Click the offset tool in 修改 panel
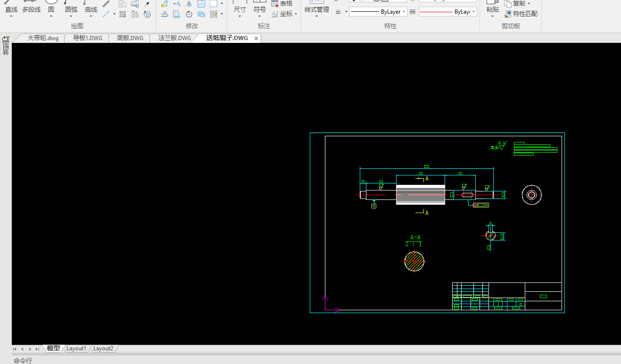The height and width of the screenshot is (364, 621). (x=165, y=14)
